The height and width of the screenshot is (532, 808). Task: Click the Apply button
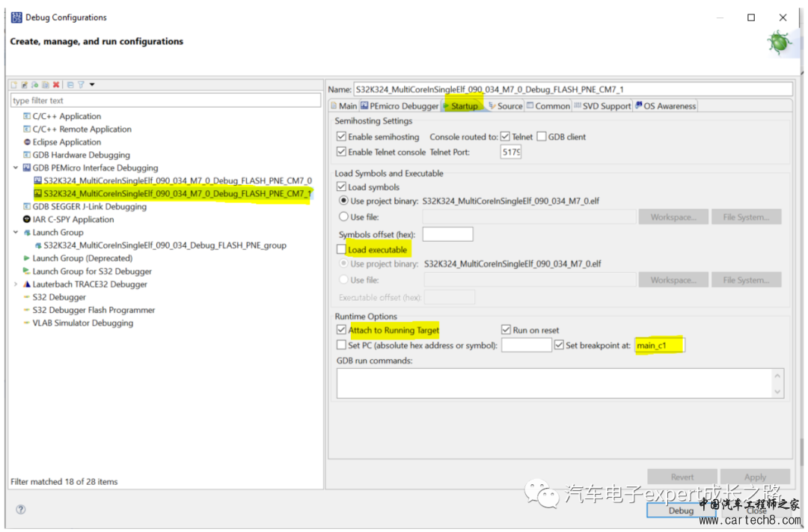[755, 477]
